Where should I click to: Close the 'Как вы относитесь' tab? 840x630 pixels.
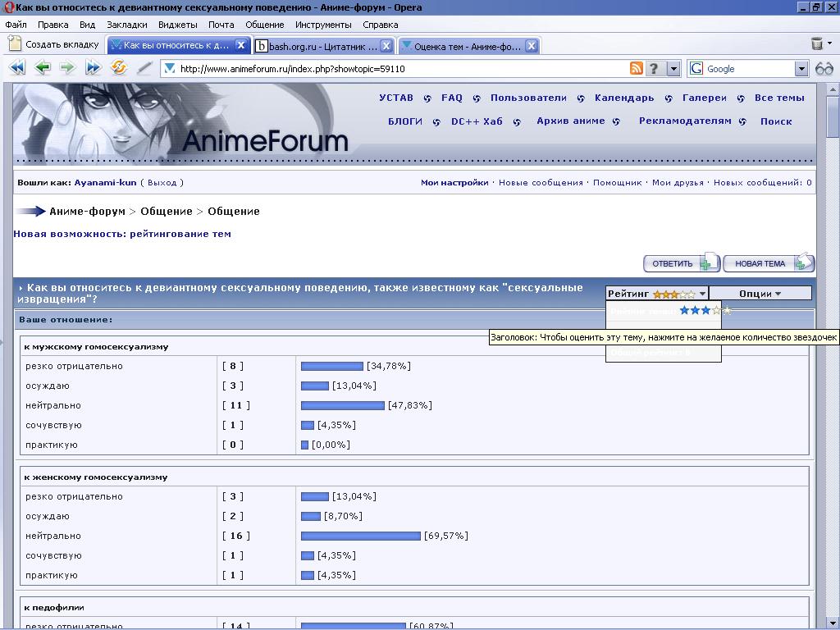coord(241,46)
